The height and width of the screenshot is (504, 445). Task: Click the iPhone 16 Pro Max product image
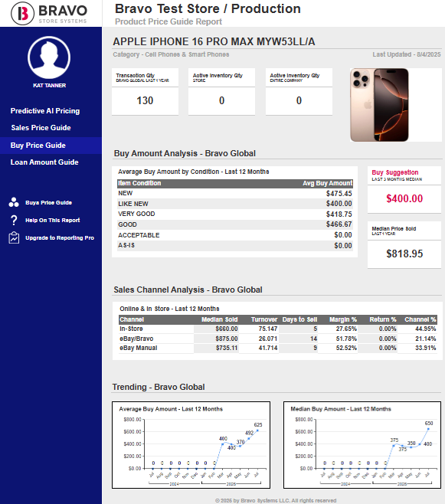[379, 105]
